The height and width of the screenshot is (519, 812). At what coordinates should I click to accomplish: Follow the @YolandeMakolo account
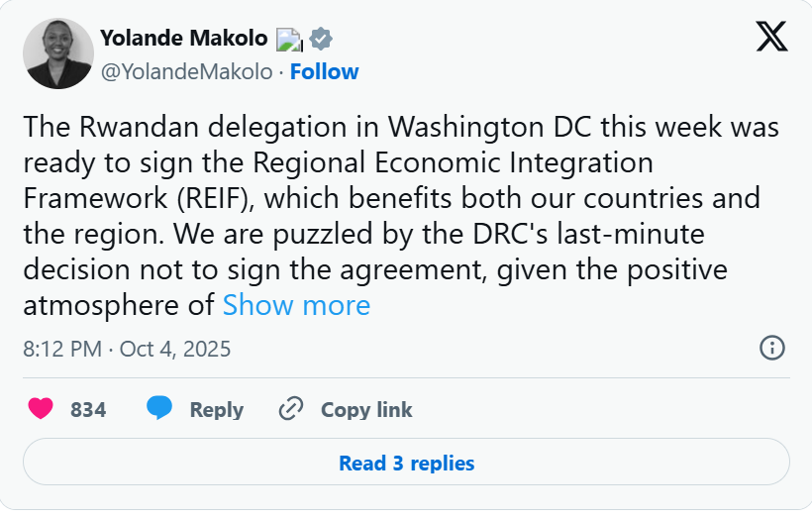pyautogui.click(x=324, y=71)
